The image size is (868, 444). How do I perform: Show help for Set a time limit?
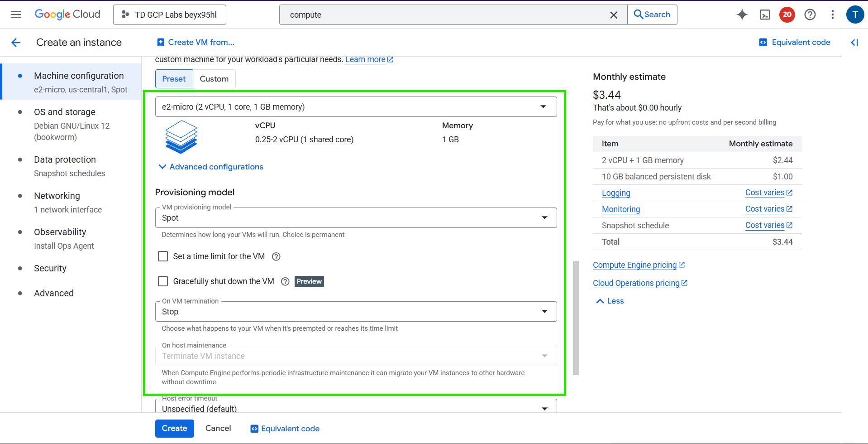click(276, 256)
